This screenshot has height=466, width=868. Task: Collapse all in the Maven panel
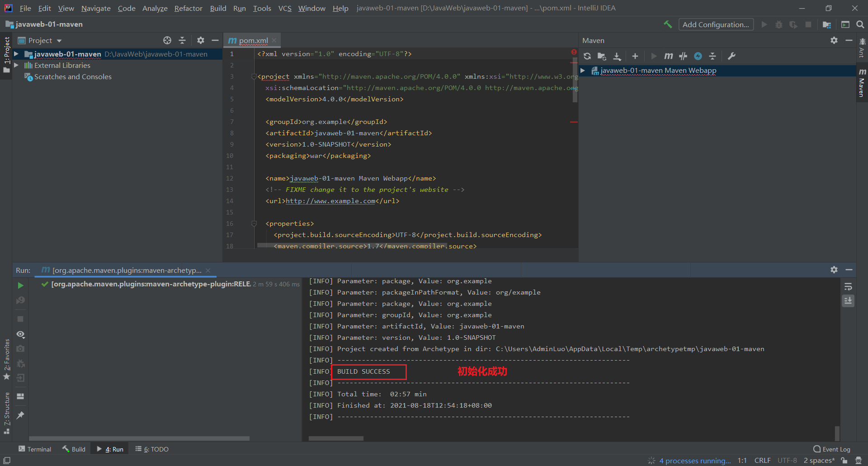(712, 56)
